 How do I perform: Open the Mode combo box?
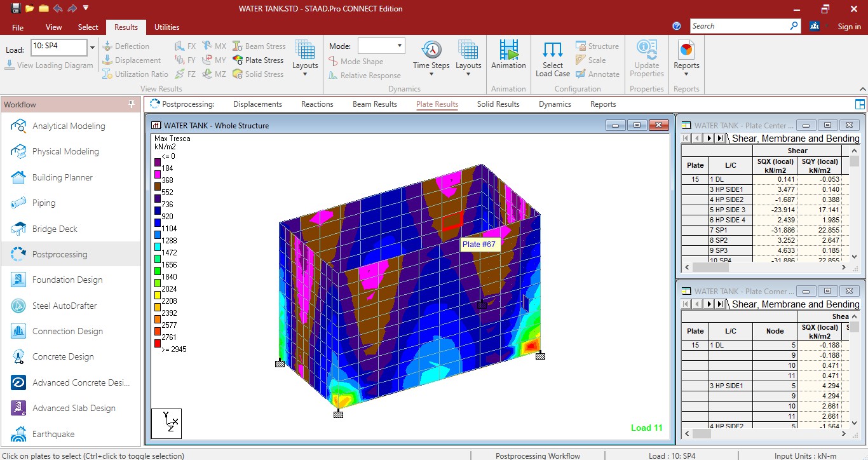click(381, 46)
